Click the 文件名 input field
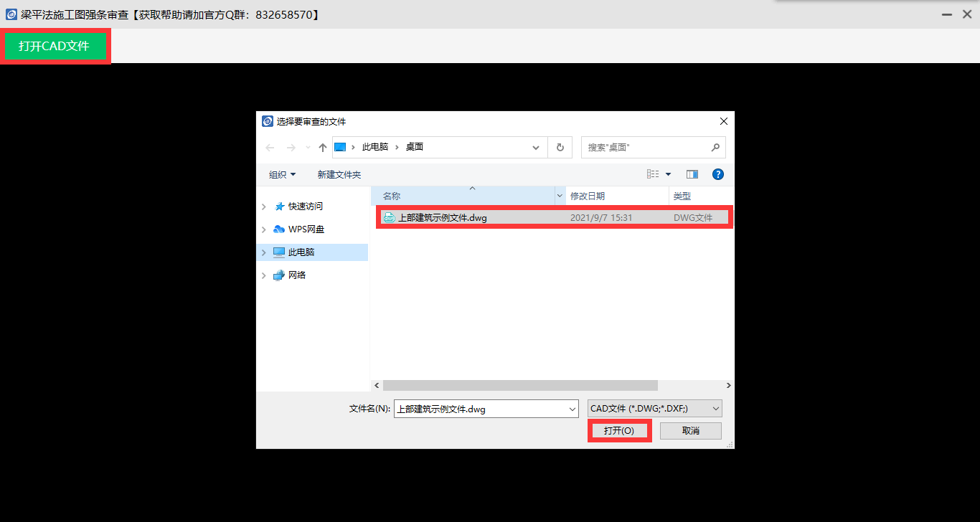The width and height of the screenshot is (980, 522). pyautogui.click(x=481, y=409)
